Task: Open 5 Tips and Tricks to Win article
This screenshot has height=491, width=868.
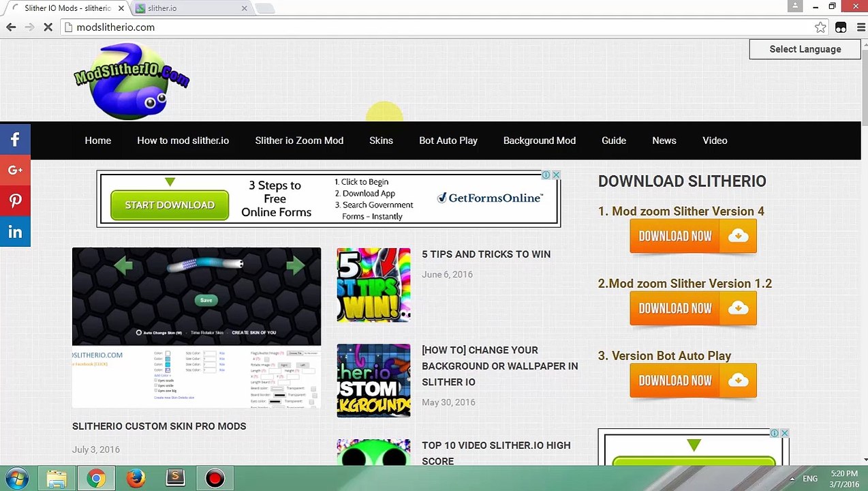Action: tap(486, 254)
